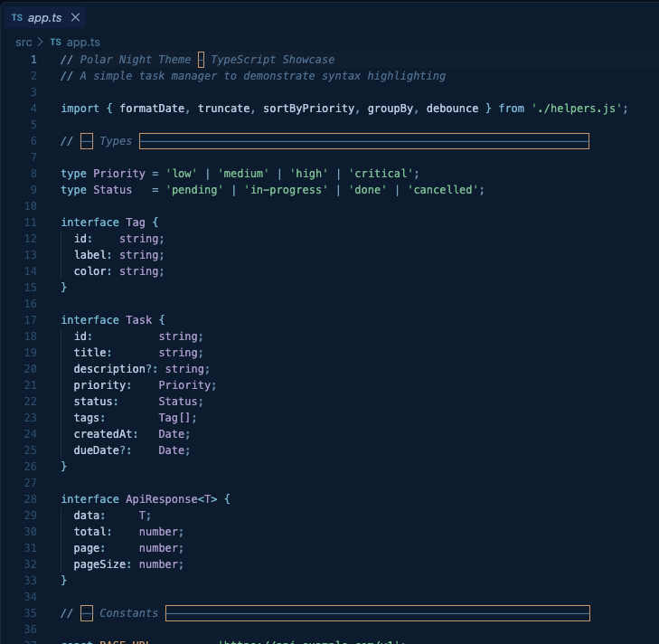
Task: Place cursor on 'Polar Night Theme' comment
Action: [136, 60]
